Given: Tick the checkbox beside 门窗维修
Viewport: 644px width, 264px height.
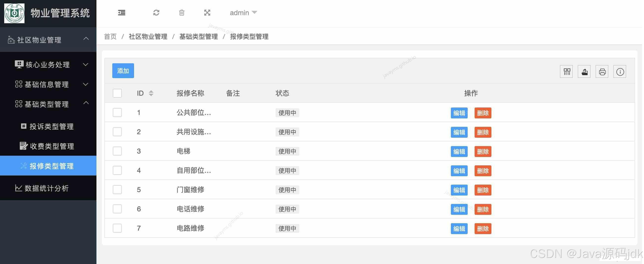Looking at the screenshot, I should (x=117, y=189).
